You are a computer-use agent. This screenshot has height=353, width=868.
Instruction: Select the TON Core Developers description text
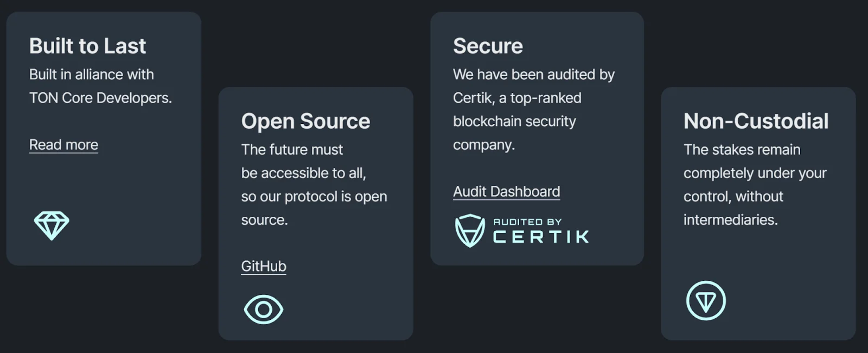(x=100, y=98)
